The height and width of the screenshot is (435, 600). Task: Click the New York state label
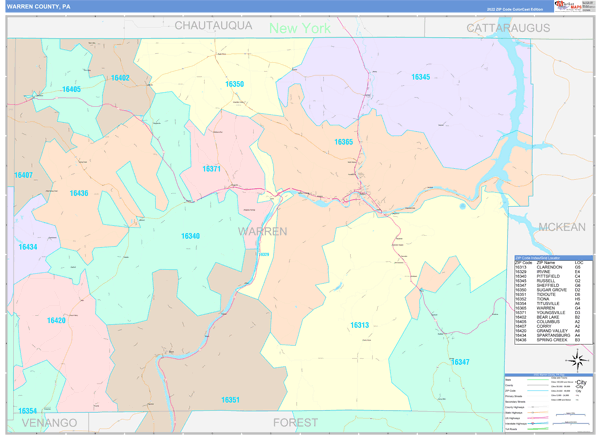pos(299,28)
